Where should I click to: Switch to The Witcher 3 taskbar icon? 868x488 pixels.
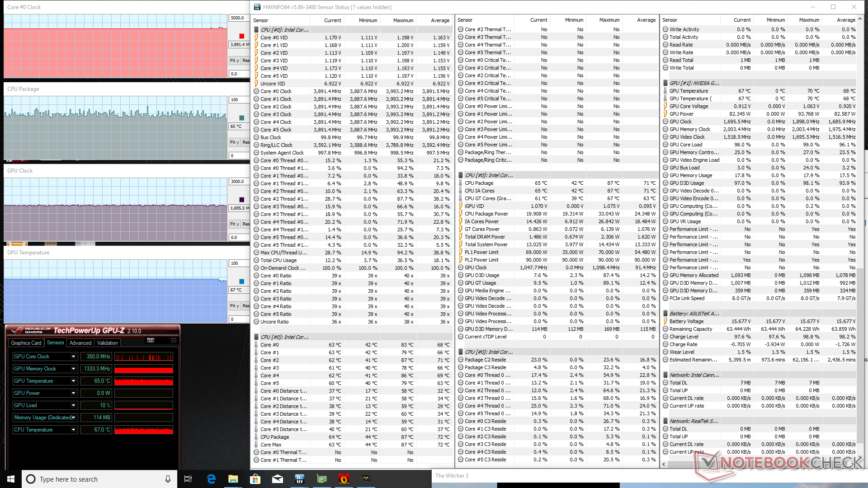pos(366,479)
